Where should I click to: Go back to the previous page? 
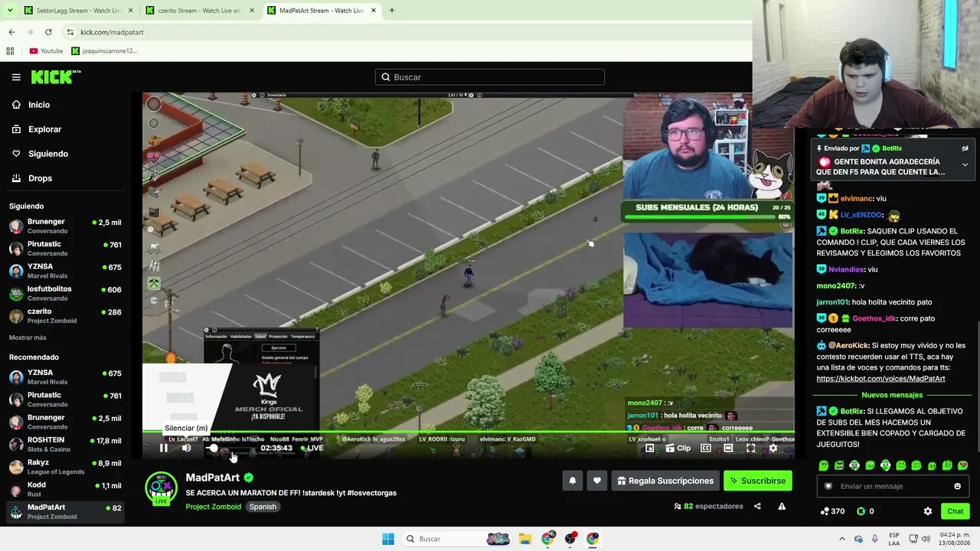tap(11, 32)
